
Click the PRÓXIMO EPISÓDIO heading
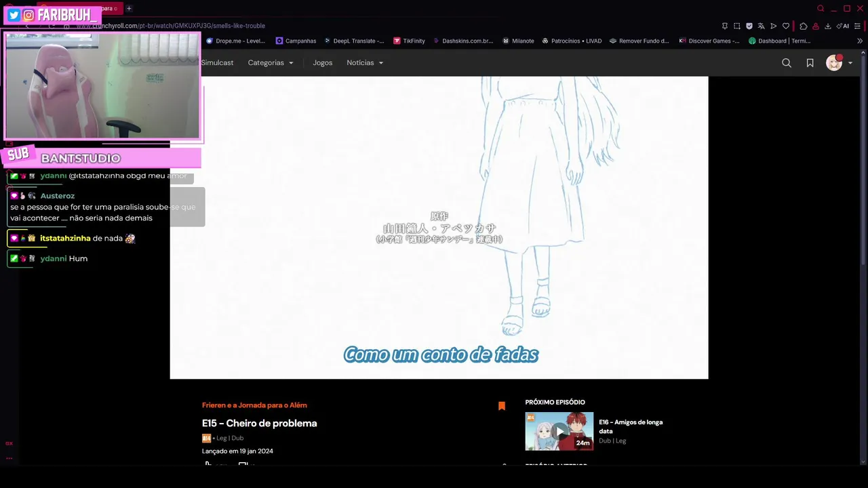(555, 403)
